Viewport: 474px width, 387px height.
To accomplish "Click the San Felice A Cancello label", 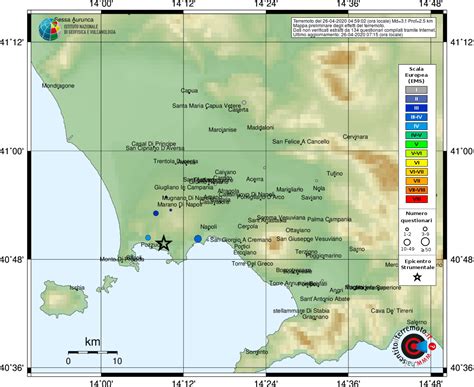I will click(x=301, y=142).
